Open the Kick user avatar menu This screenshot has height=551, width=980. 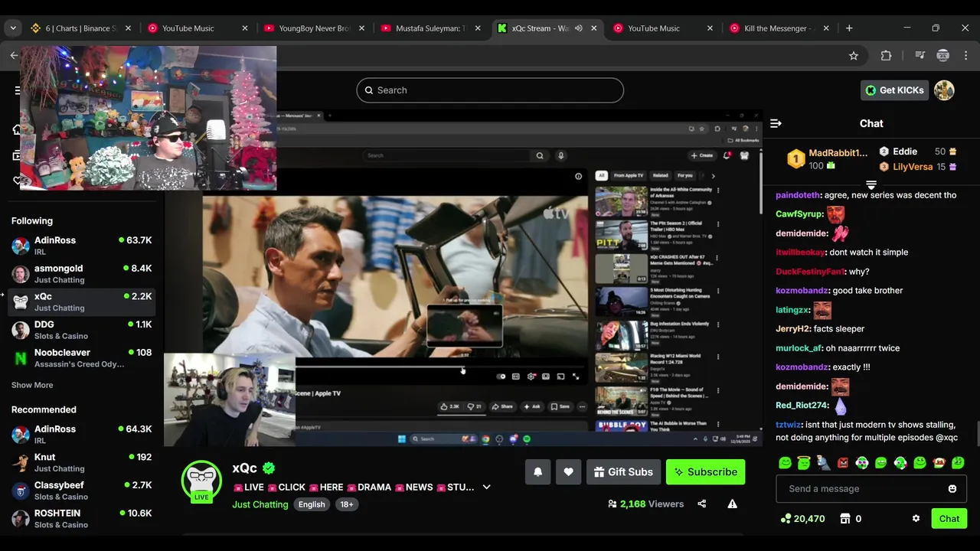944,90
